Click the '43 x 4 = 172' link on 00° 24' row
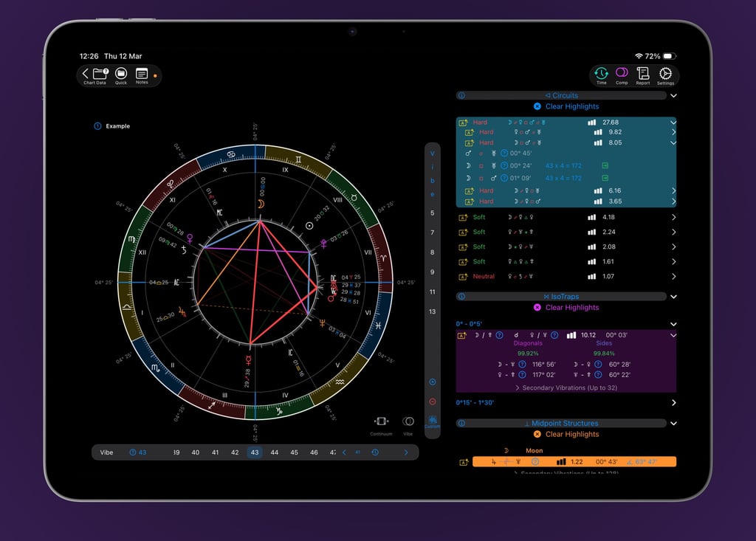The width and height of the screenshot is (756, 541). 563,165
